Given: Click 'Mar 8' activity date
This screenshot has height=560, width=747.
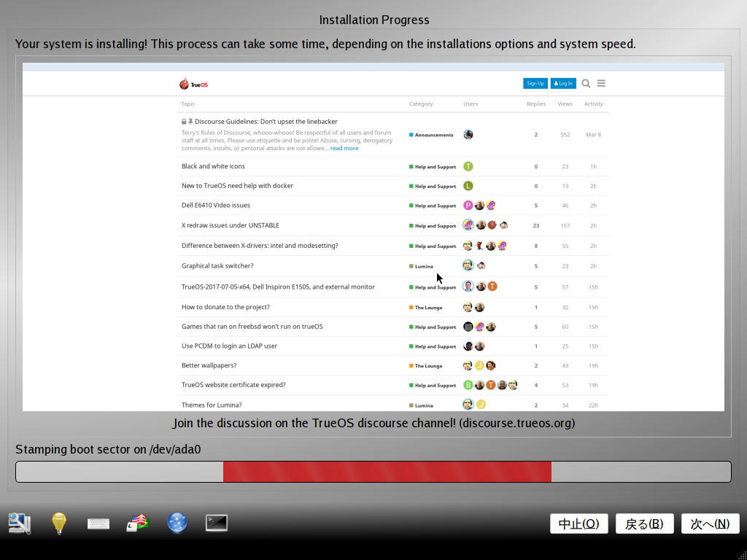Looking at the screenshot, I should tap(594, 135).
